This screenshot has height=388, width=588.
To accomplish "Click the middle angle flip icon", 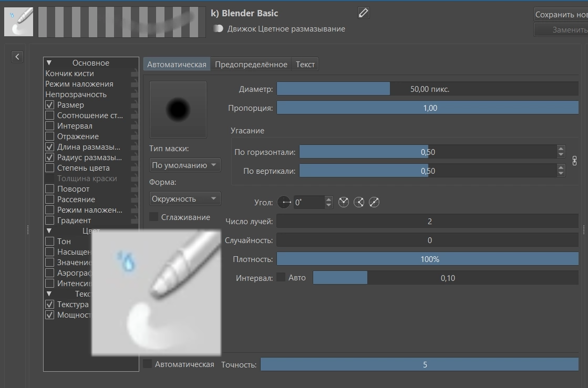I will click(359, 202).
